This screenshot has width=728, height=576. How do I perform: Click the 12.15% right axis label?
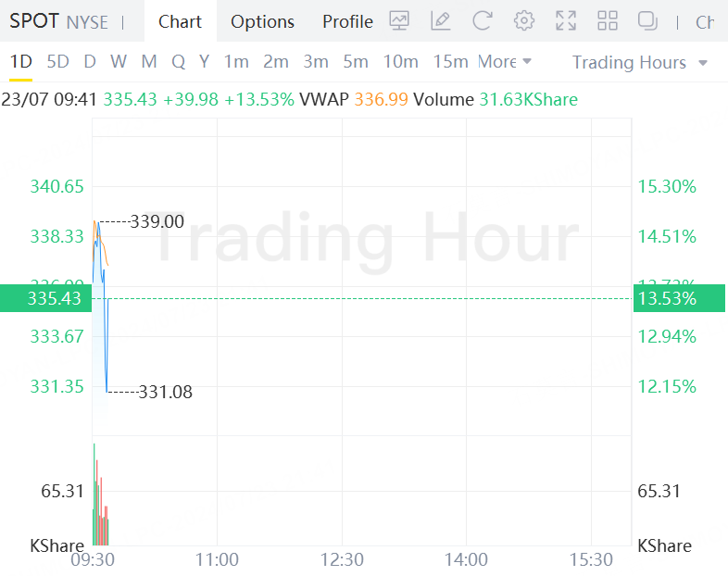coord(667,387)
